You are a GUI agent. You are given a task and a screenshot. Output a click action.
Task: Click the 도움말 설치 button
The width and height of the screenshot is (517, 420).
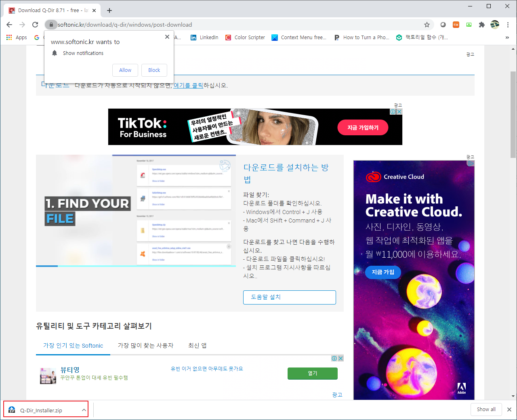[290, 297]
